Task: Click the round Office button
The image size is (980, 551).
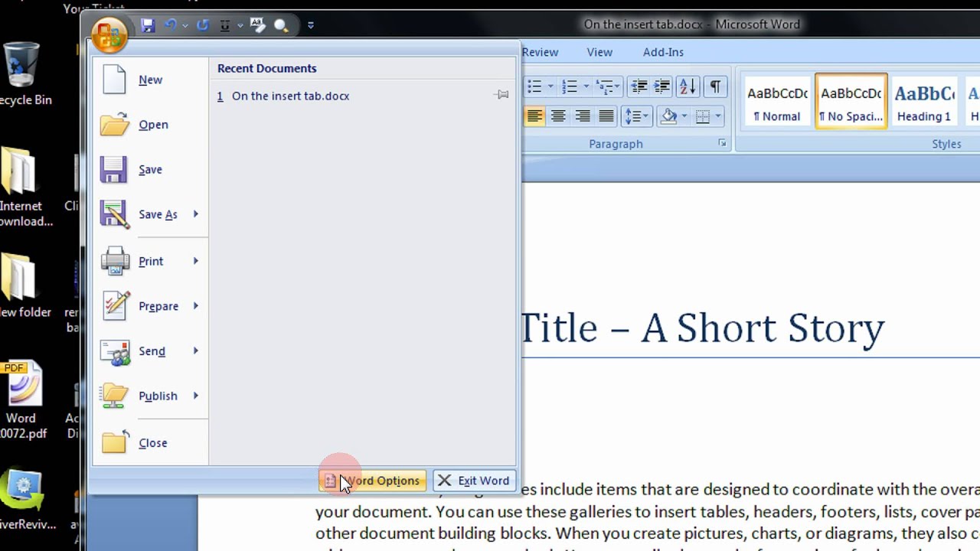Action: coord(109,33)
